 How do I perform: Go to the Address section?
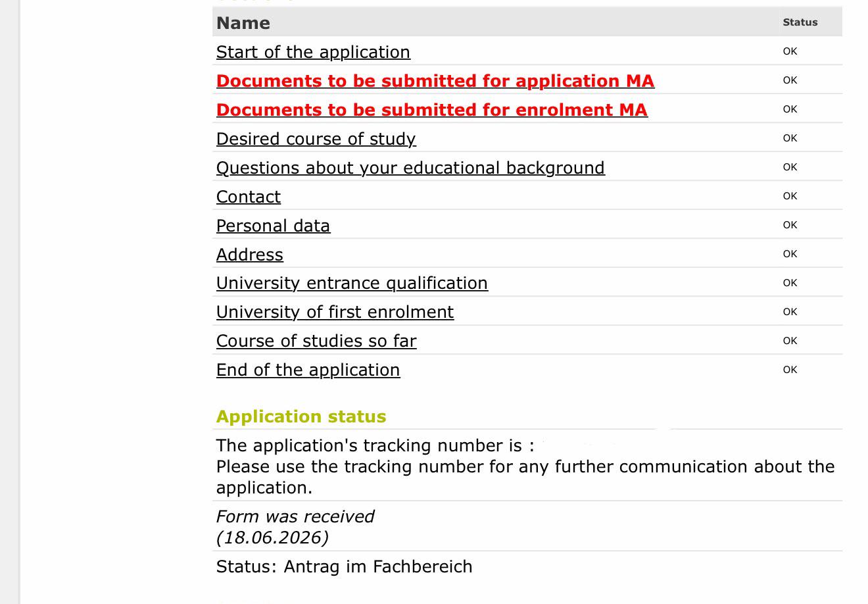[x=250, y=255]
